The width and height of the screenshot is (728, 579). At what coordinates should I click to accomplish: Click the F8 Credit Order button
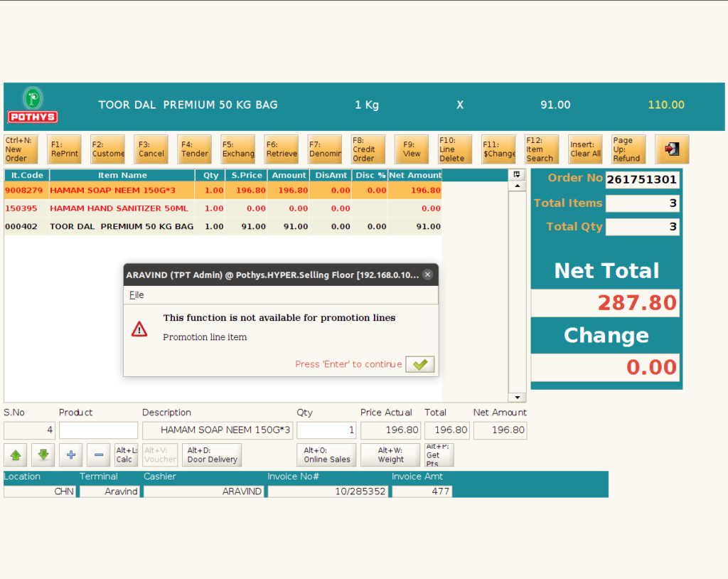[x=368, y=149]
